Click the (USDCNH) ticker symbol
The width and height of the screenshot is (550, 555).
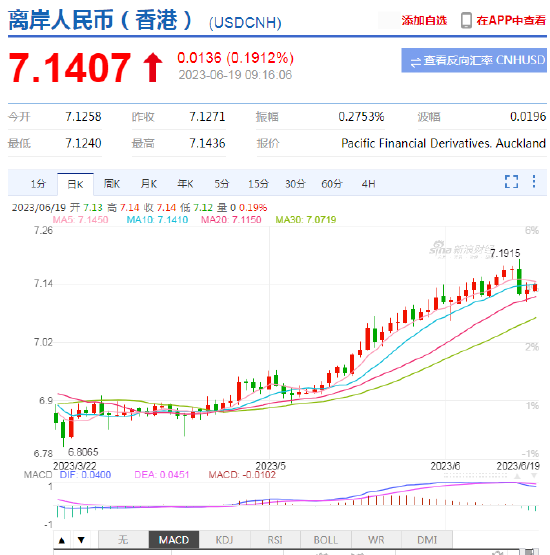[x=245, y=23]
